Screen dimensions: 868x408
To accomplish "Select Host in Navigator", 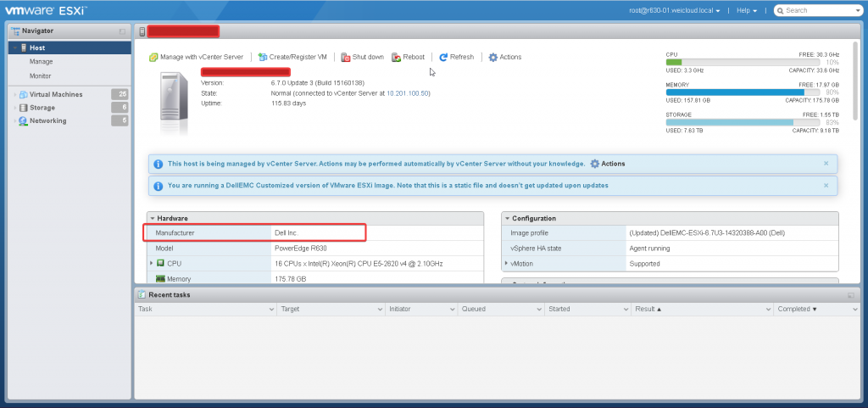I will point(37,48).
